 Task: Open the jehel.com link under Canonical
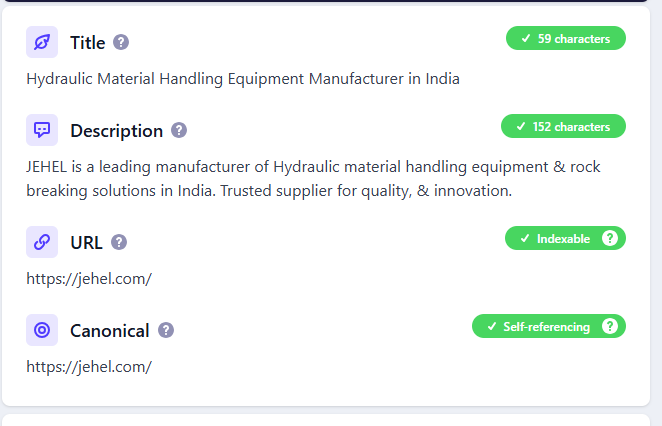(x=89, y=367)
